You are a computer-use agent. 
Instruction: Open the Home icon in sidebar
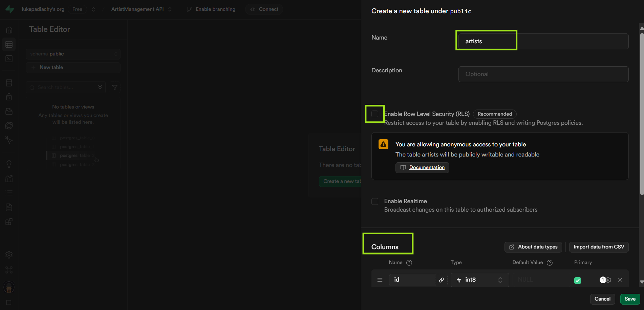click(9, 30)
